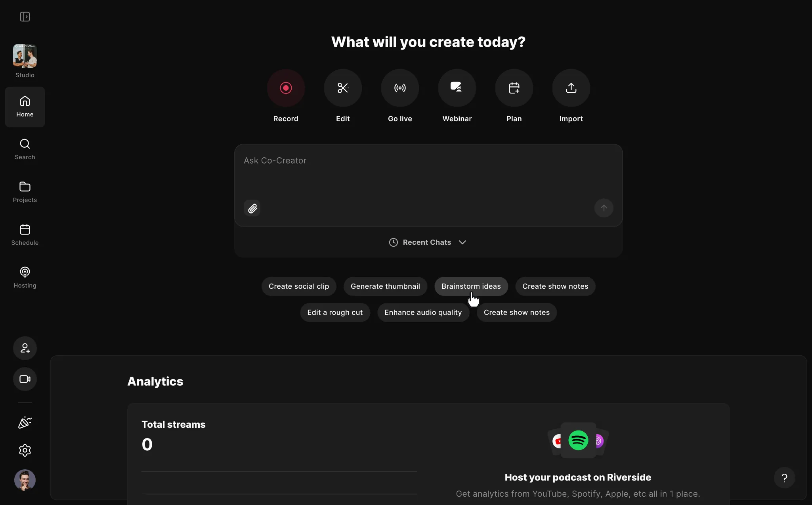Click the Import upload icon
812x505 pixels.
(571, 88)
